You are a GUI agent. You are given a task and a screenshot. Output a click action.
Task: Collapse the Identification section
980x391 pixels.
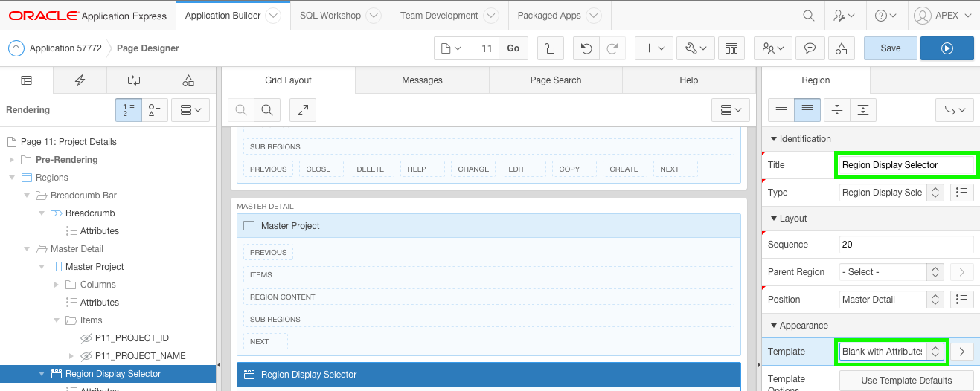click(x=774, y=139)
